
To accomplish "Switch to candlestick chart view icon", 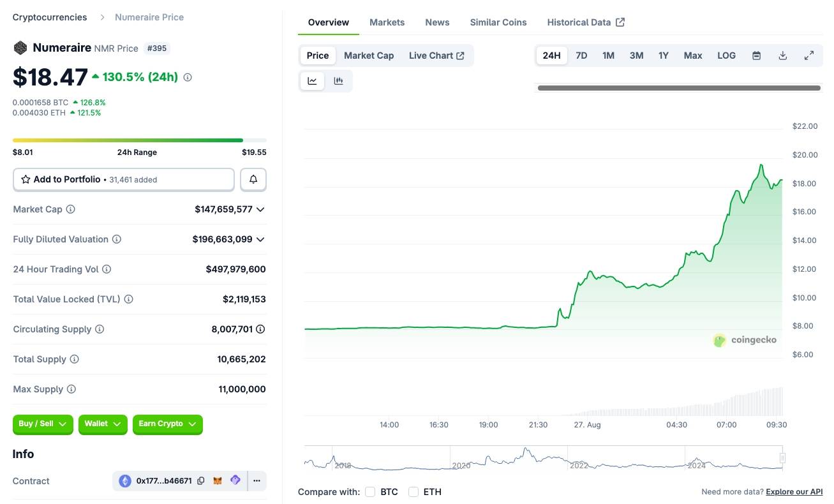I will [x=339, y=81].
